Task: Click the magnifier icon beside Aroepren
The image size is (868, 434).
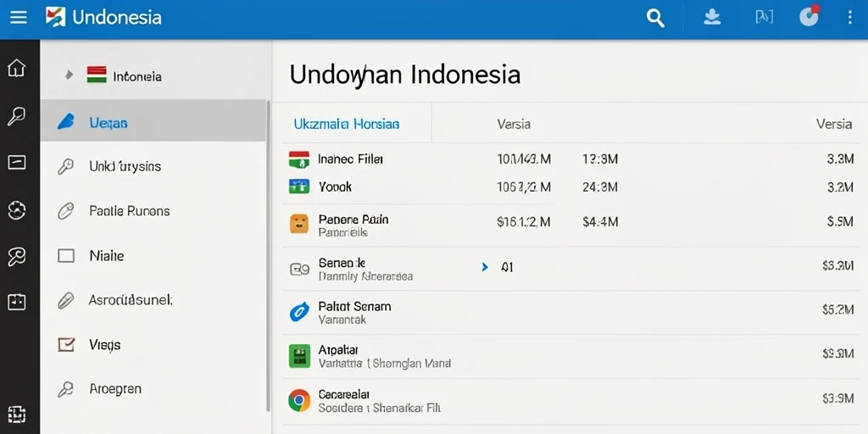Action: click(x=66, y=390)
